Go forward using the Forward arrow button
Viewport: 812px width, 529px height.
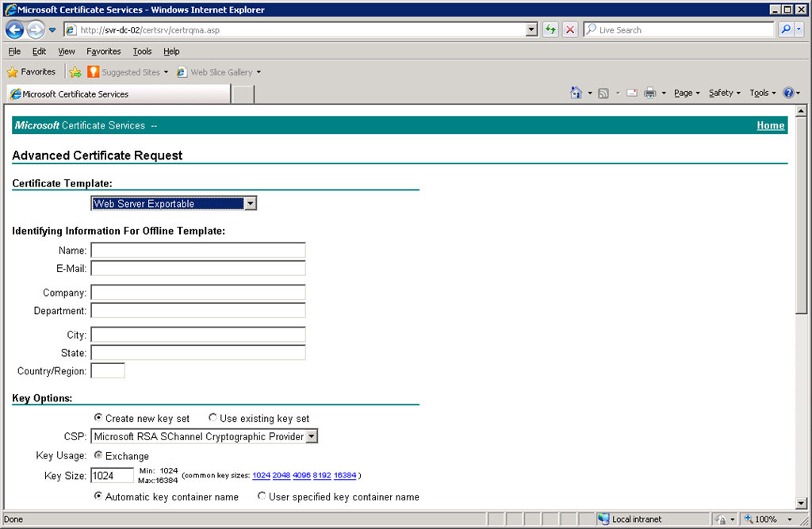click(35, 29)
